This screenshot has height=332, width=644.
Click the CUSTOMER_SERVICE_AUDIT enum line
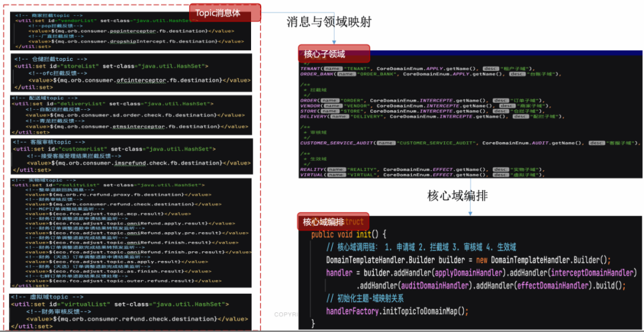(x=470, y=143)
